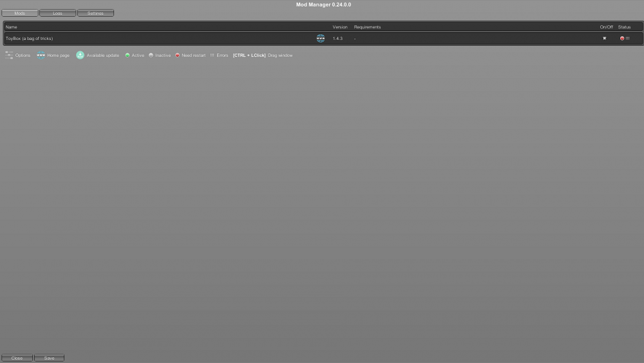The height and width of the screenshot is (363, 644).
Task: Click the Errors exclamation marks in legend
Action: 212,55
